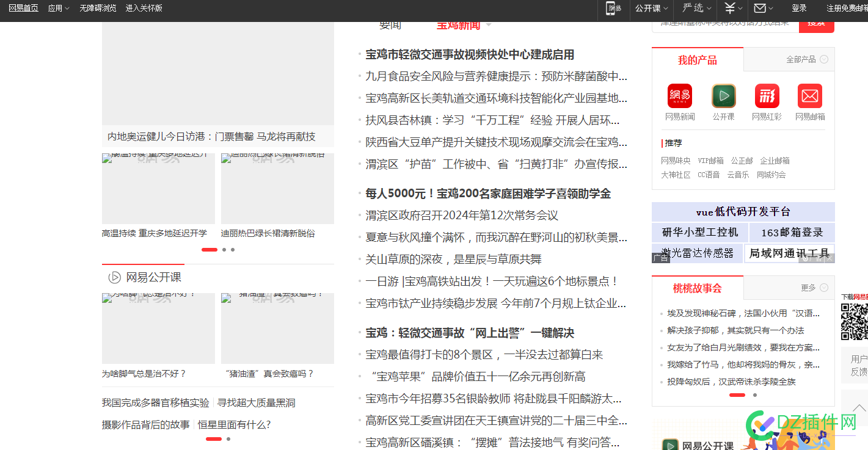Click the red search button

(x=817, y=27)
